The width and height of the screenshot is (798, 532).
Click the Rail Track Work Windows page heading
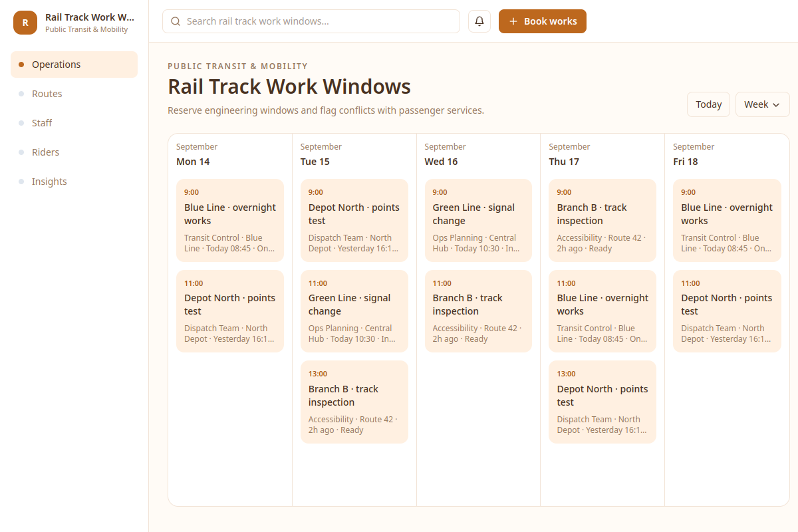[x=289, y=86]
